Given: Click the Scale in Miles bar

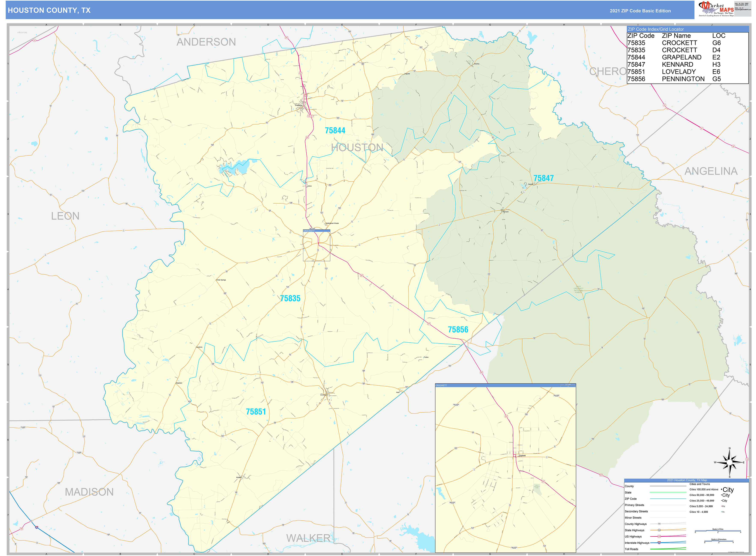Looking at the screenshot, I should (718, 531).
